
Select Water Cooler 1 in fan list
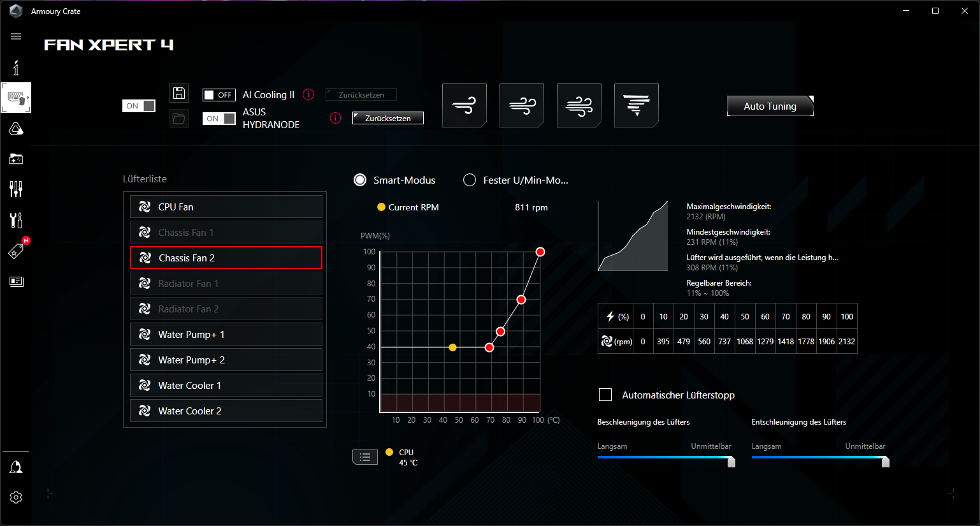click(x=226, y=385)
